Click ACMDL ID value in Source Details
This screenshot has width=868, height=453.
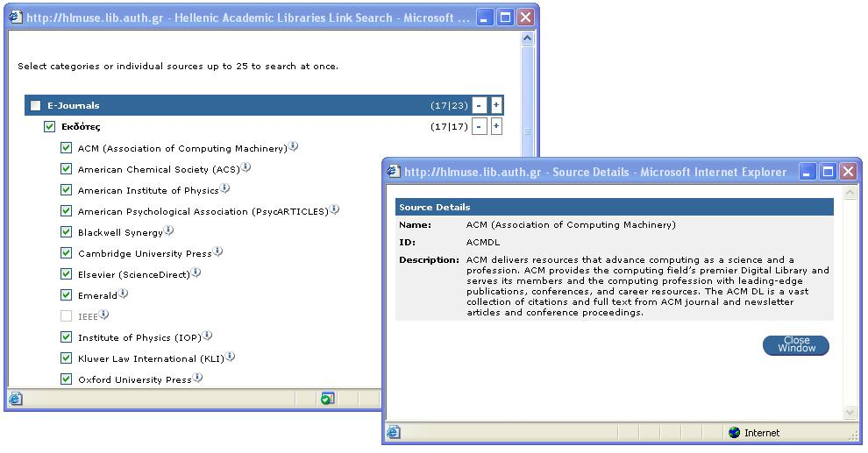[x=483, y=242]
